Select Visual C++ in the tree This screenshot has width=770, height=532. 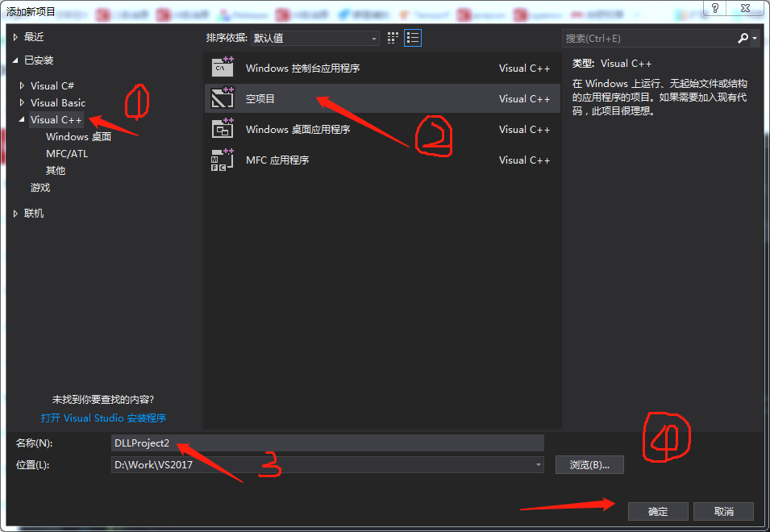point(56,120)
